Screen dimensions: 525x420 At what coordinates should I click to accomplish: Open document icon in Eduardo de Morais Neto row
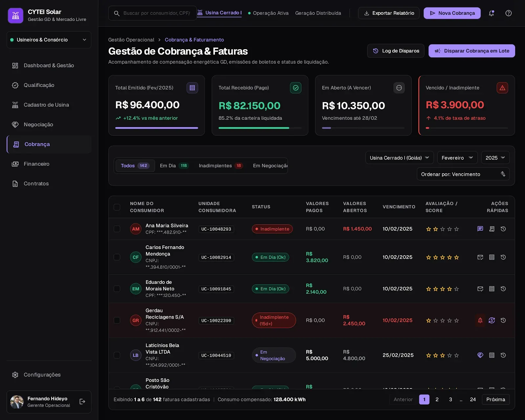tap(492, 289)
